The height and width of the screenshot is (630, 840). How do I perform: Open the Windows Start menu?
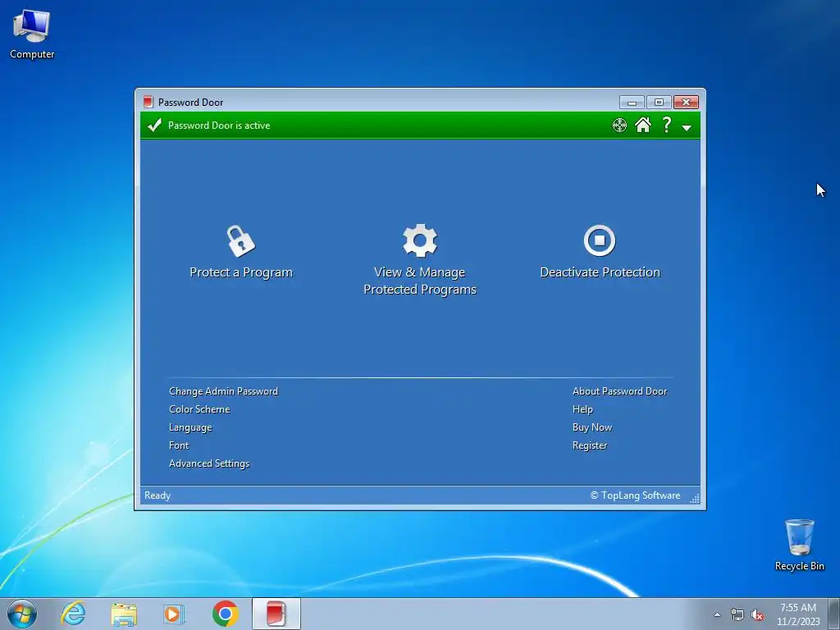pyautogui.click(x=22, y=614)
